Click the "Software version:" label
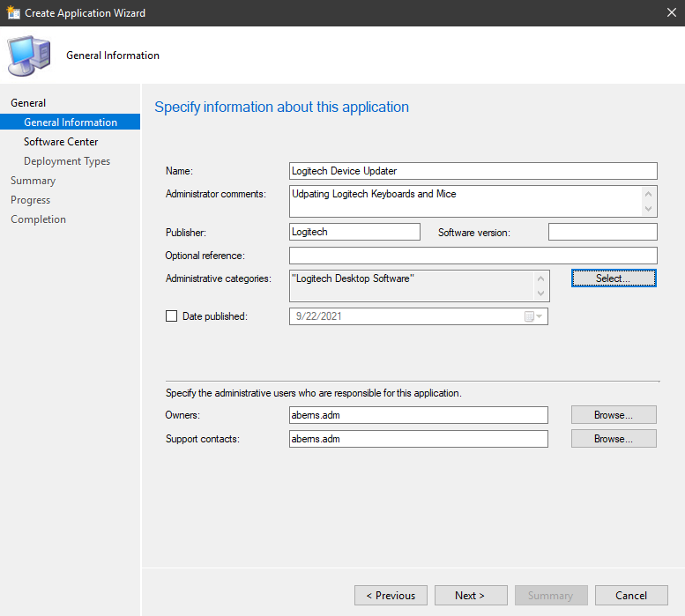The width and height of the screenshot is (685, 616). pos(474,233)
